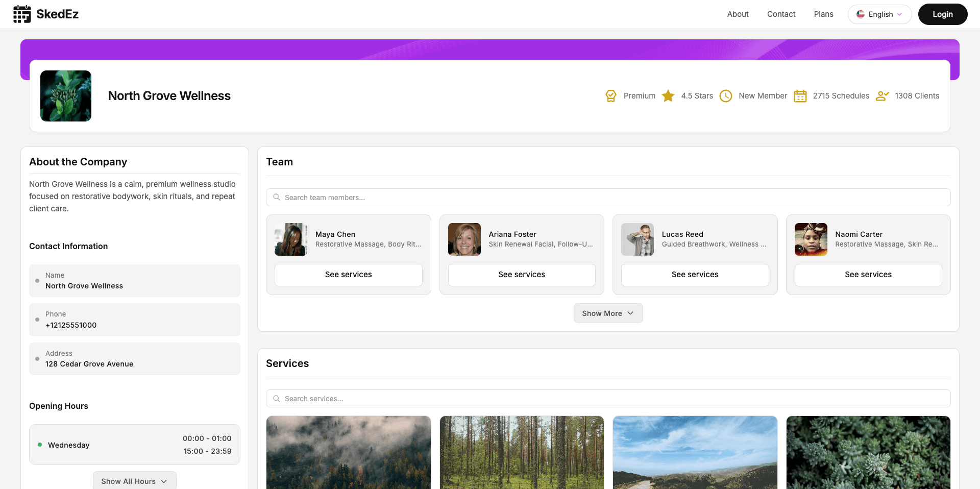See services for Lucas Reed
The height and width of the screenshot is (489, 980).
695,275
